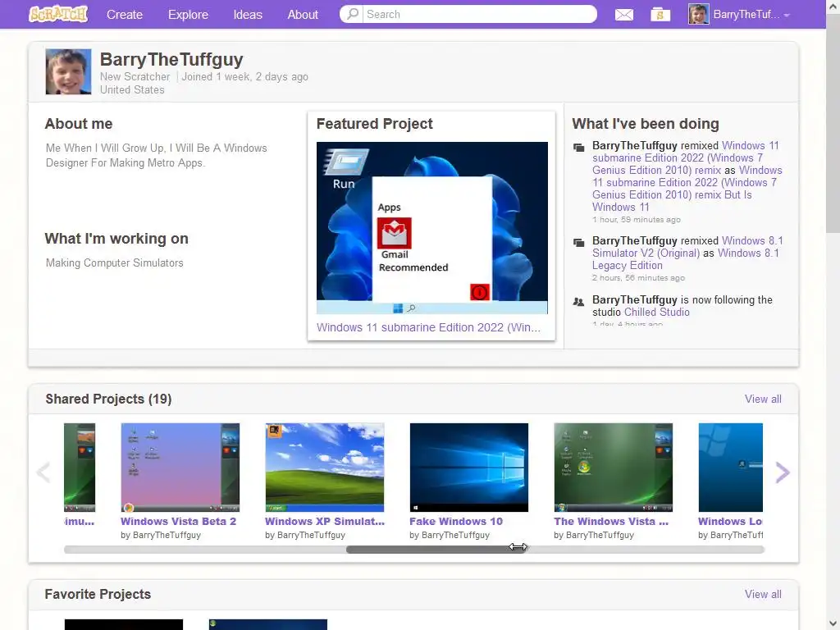Open the Explore menu item
840x630 pixels.
188,15
